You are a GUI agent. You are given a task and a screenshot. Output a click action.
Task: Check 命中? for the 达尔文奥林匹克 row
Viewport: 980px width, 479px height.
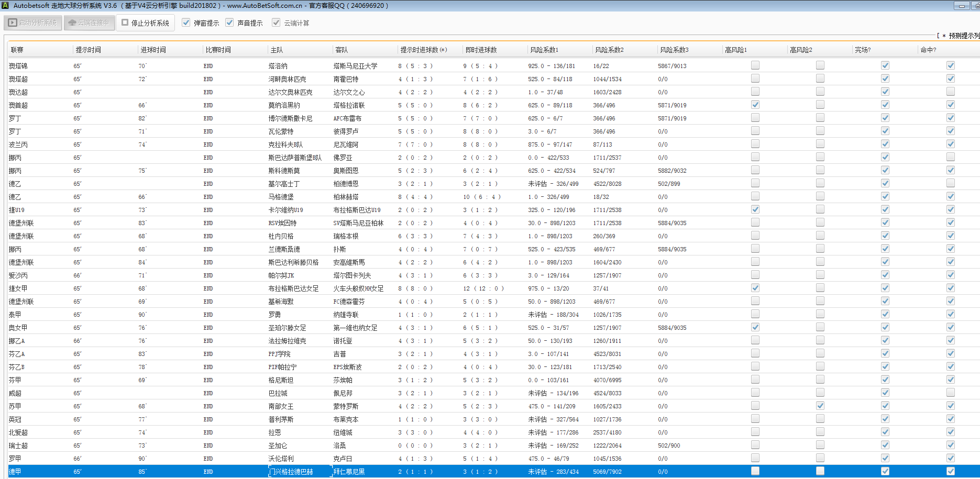(x=950, y=92)
